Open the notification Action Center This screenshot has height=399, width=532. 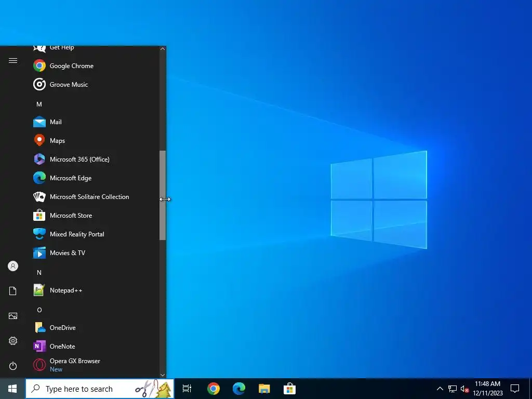click(x=515, y=389)
